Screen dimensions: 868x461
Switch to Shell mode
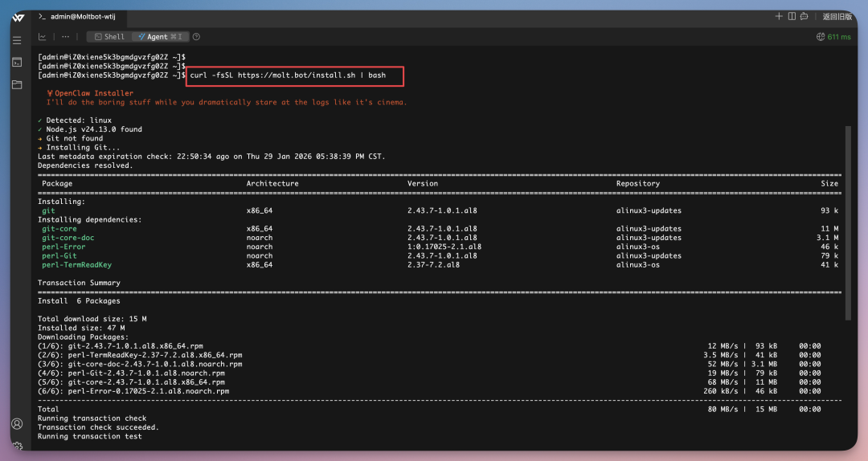pos(109,37)
